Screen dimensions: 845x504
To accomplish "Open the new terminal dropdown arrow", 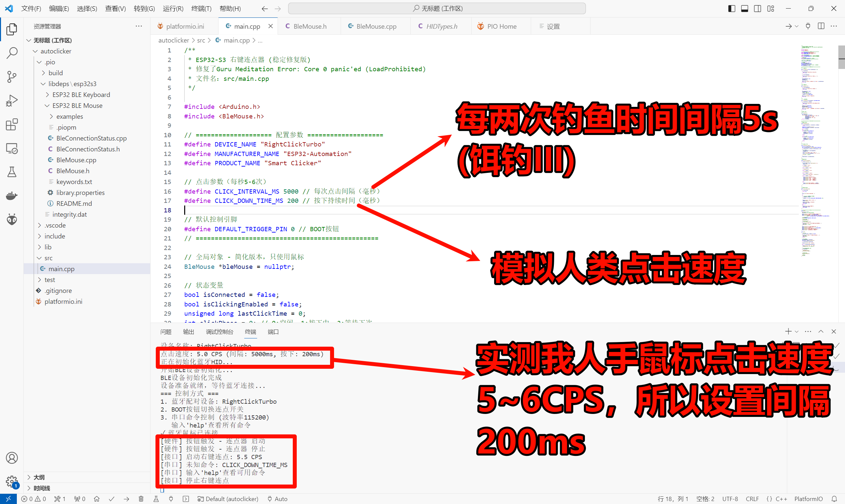I will [x=796, y=331].
